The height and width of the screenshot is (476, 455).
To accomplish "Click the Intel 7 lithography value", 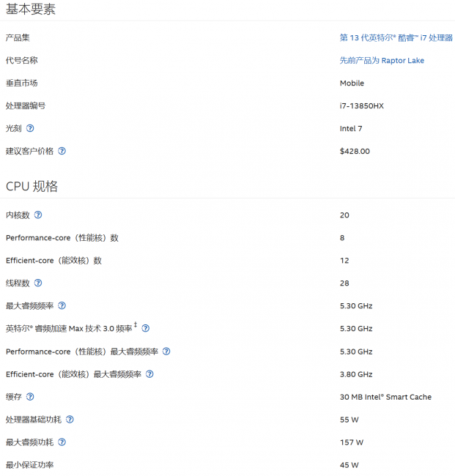I will click(x=351, y=129).
